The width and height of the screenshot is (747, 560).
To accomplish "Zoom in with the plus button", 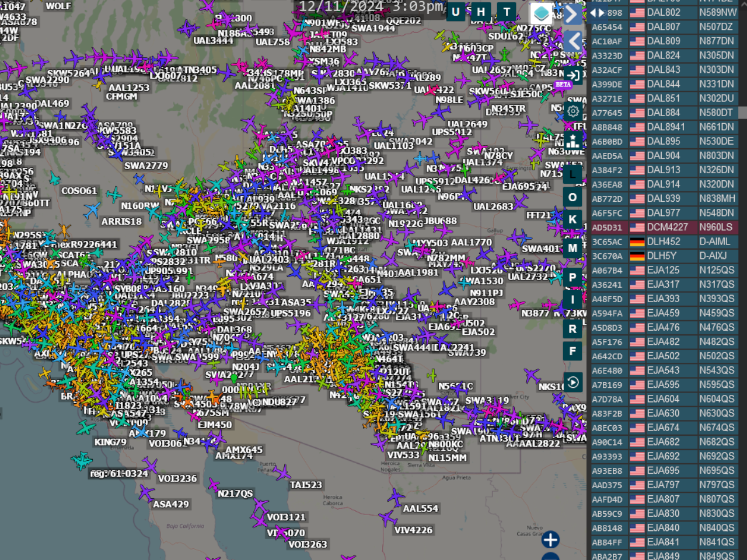I will pos(550,540).
